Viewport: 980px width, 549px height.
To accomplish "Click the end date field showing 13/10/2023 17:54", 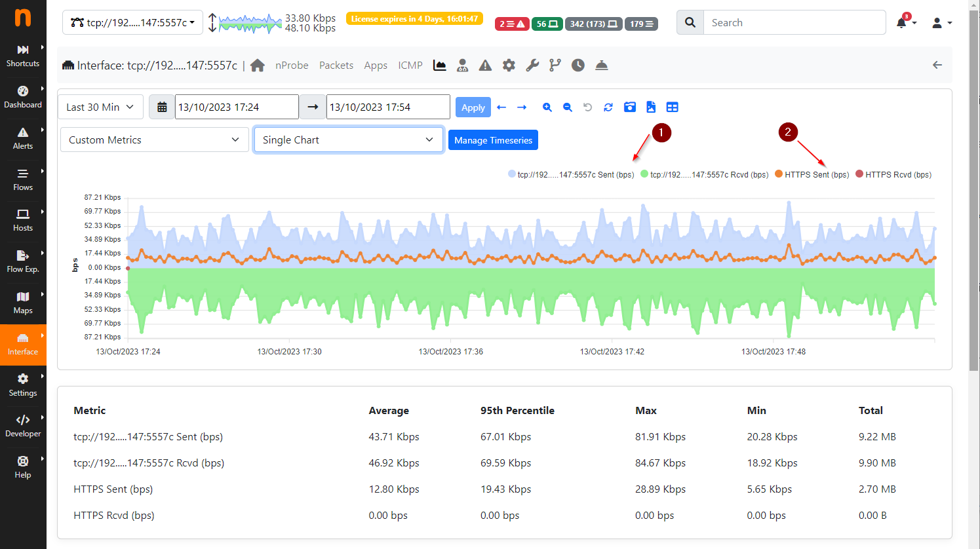I will [387, 106].
